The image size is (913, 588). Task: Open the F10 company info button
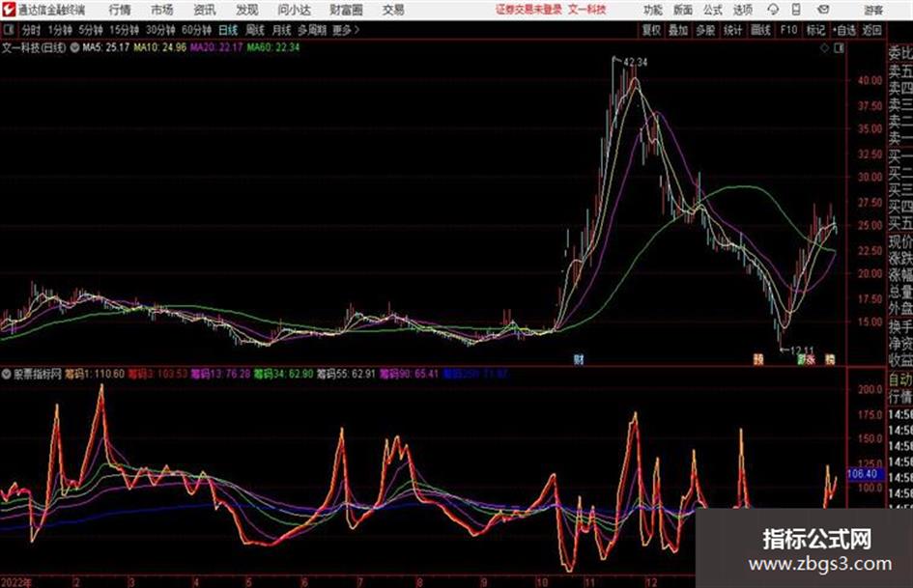point(788,30)
